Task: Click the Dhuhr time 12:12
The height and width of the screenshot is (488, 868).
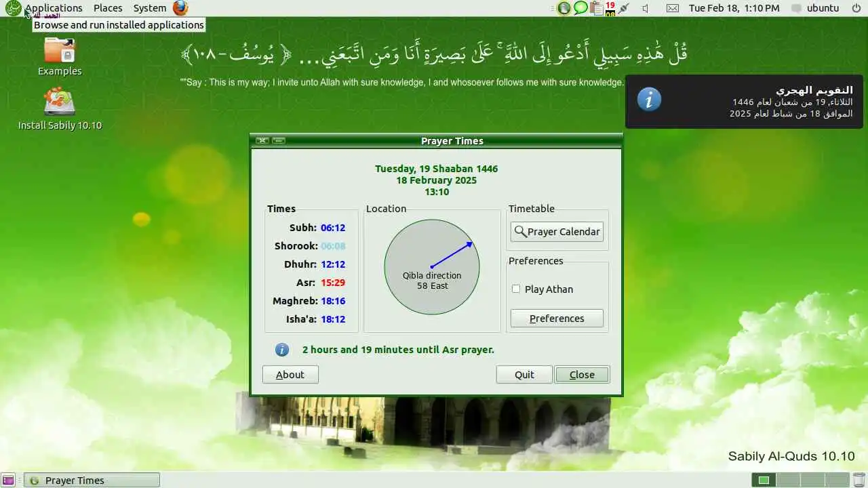Action: pyautogui.click(x=333, y=264)
